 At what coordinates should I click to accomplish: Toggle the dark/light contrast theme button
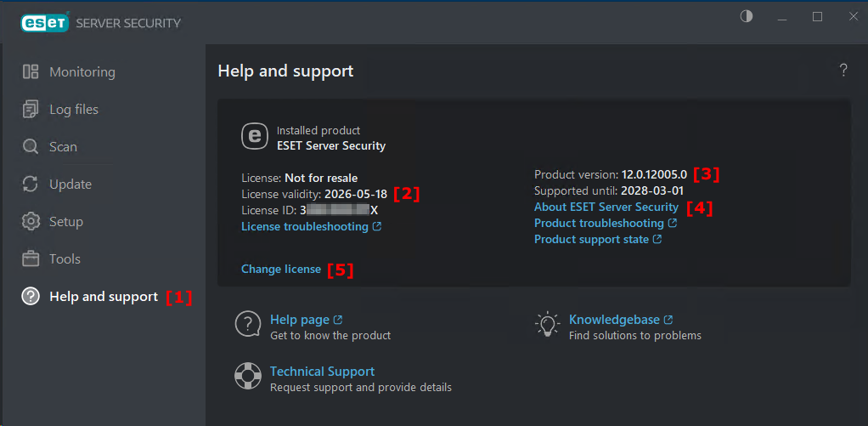coord(747,17)
